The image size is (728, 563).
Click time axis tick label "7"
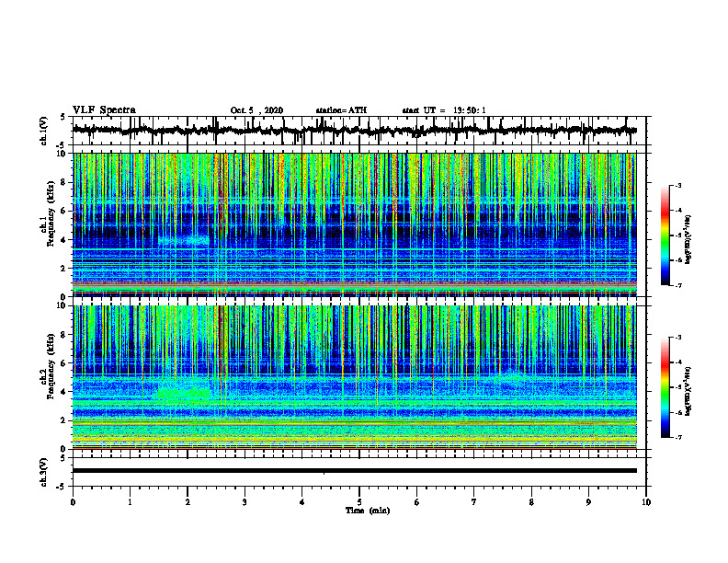tap(474, 502)
